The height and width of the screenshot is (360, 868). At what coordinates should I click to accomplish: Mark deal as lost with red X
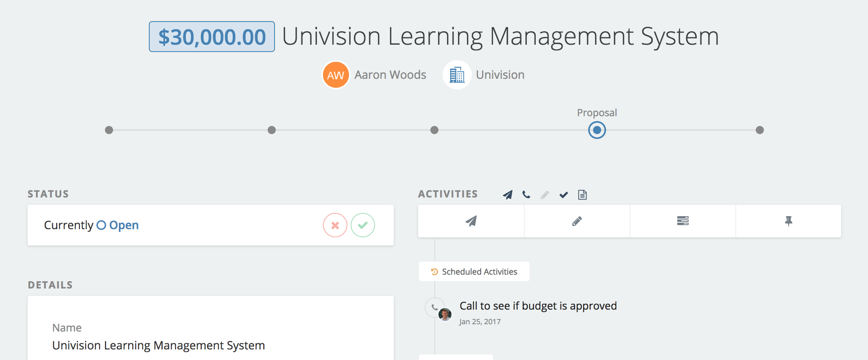coord(335,225)
